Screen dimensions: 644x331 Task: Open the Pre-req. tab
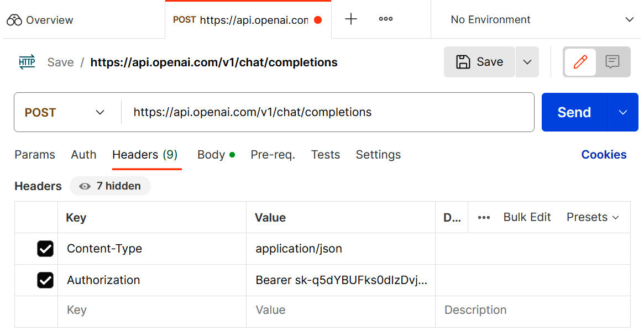pyautogui.click(x=273, y=155)
